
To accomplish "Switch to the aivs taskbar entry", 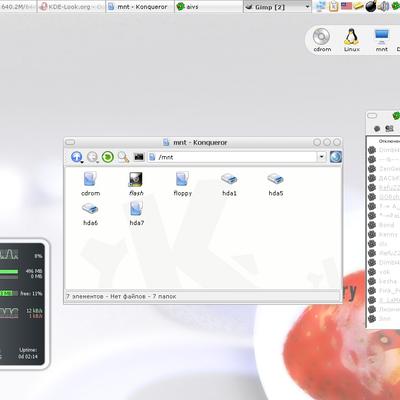I will pos(208,7).
